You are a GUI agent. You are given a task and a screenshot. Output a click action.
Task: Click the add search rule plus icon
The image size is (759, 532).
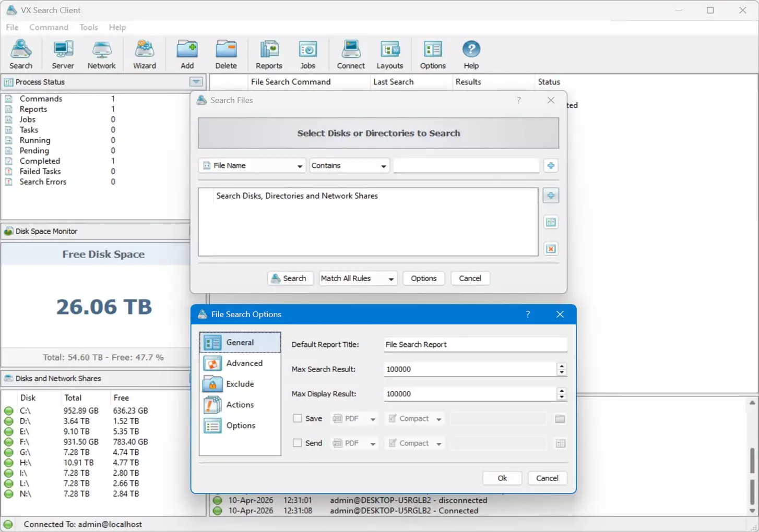551,166
